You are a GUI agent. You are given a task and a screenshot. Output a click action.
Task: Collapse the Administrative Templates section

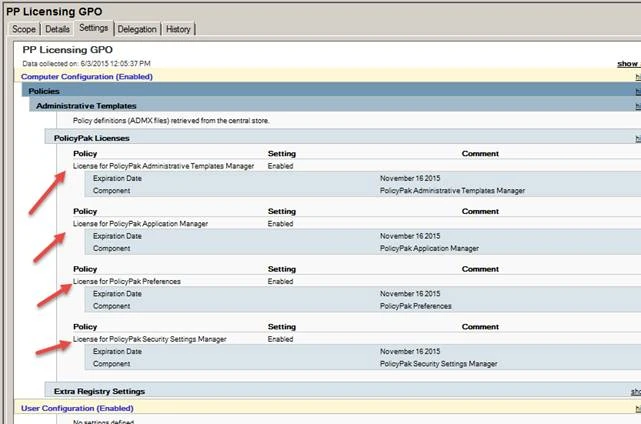[86, 105]
